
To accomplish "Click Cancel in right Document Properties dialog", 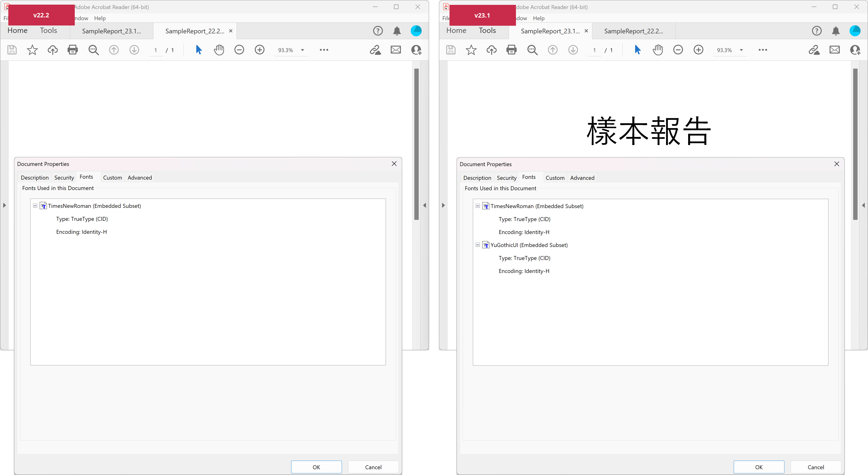I will pos(816,467).
